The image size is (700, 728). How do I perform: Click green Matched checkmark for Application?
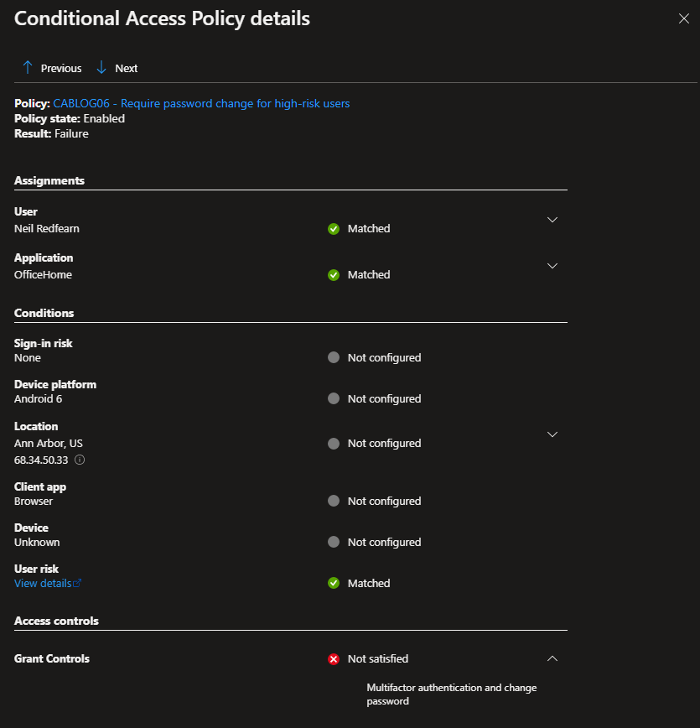coord(334,274)
